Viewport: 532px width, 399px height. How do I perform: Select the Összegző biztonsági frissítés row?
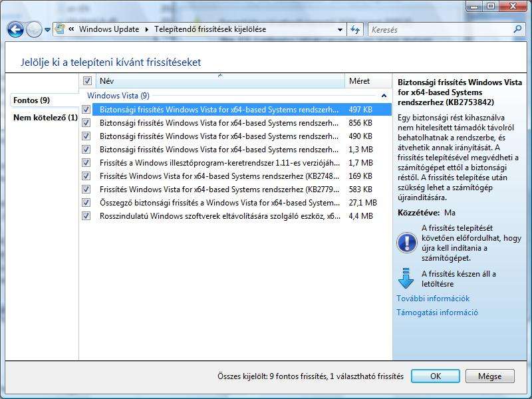(x=242, y=203)
